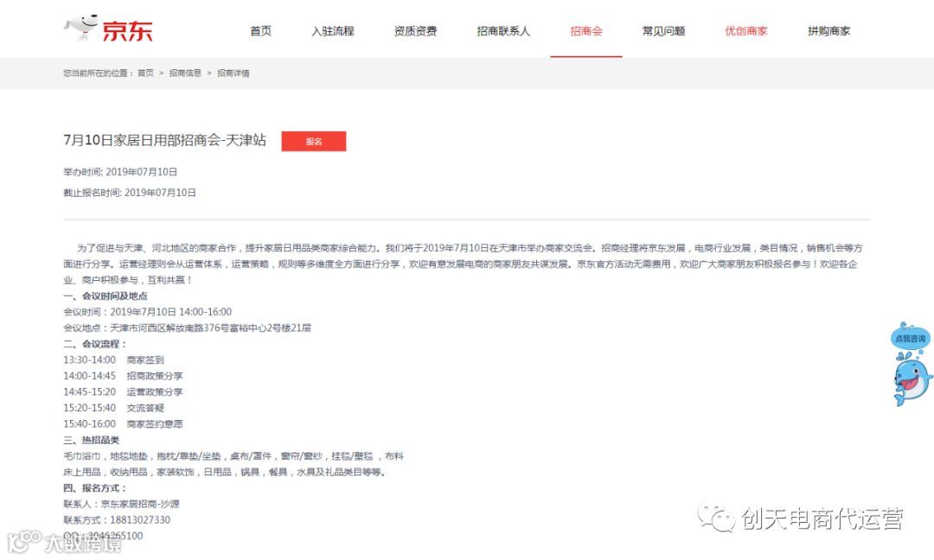Open the 常见问题 navigation item
The image size is (934, 560).
pos(663,31)
